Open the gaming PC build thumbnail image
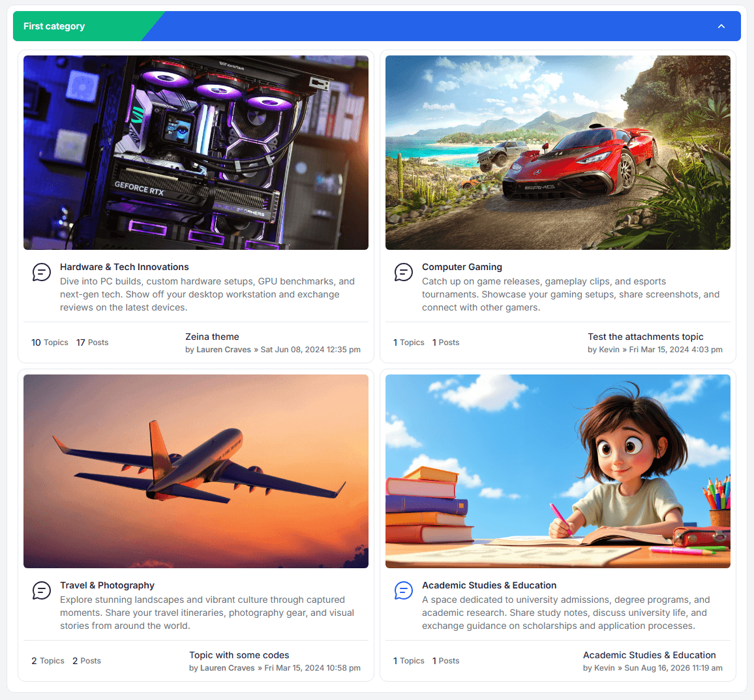Viewport: 754px width, 700px height. 196,153
